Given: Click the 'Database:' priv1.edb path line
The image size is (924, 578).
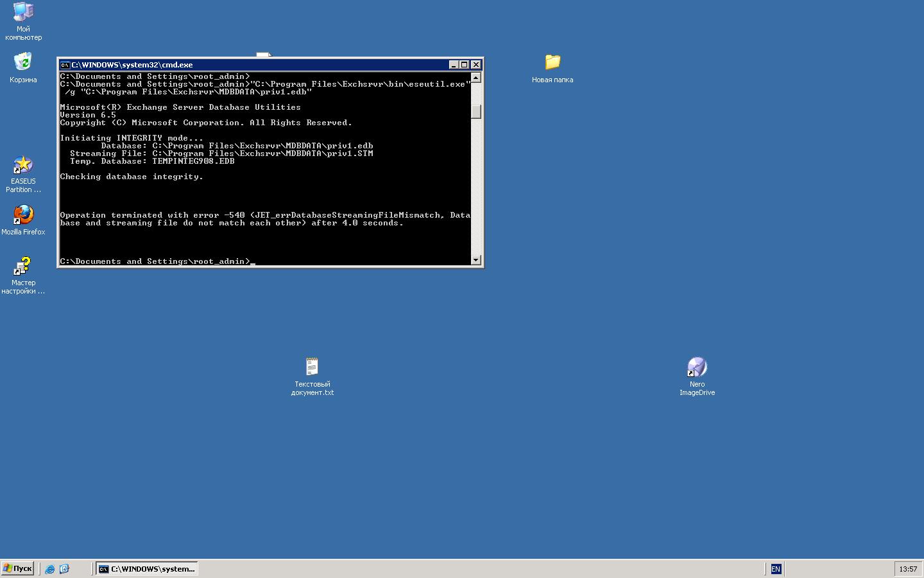Looking at the screenshot, I should click(237, 146).
